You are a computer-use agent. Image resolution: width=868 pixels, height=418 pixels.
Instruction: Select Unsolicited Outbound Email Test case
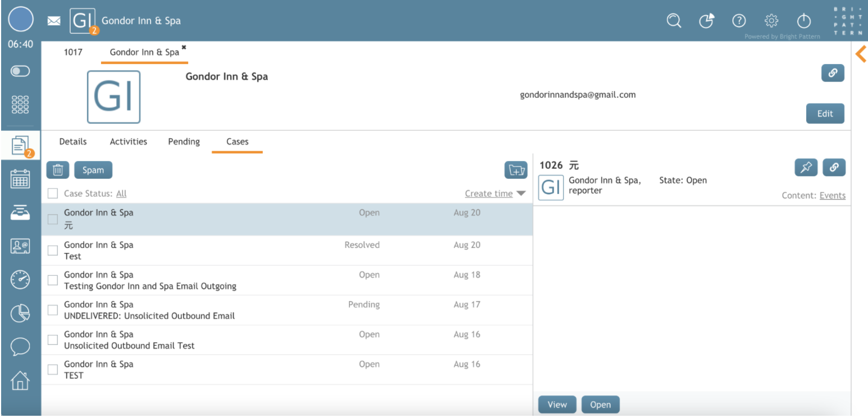coord(287,340)
